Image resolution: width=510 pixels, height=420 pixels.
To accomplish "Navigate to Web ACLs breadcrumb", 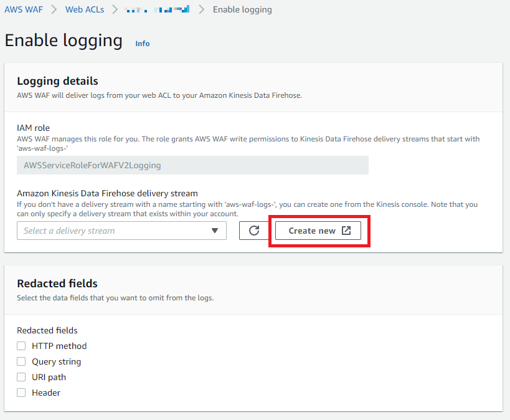I will pyautogui.click(x=85, y=9).
